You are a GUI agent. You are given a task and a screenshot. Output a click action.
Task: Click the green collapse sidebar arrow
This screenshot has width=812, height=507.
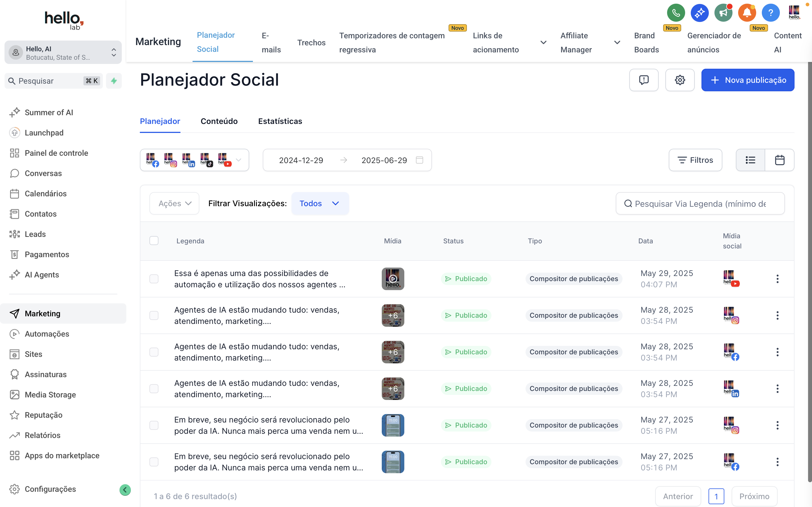[125, 490]
